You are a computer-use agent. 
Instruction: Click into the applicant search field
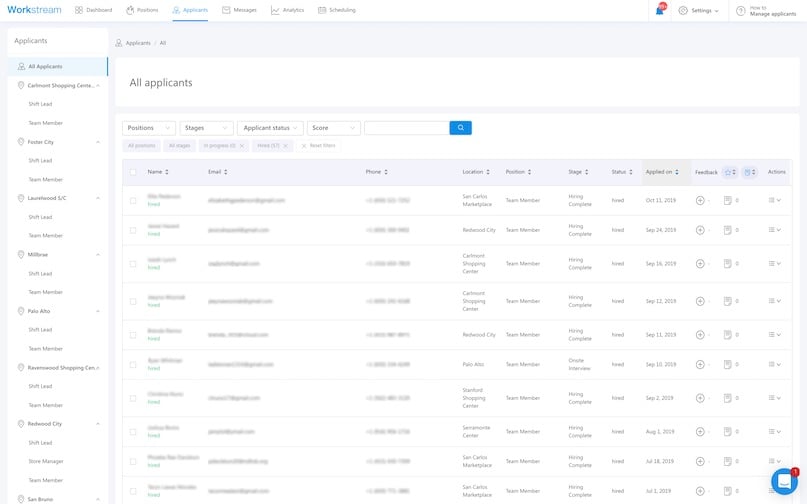coord(406,128)
